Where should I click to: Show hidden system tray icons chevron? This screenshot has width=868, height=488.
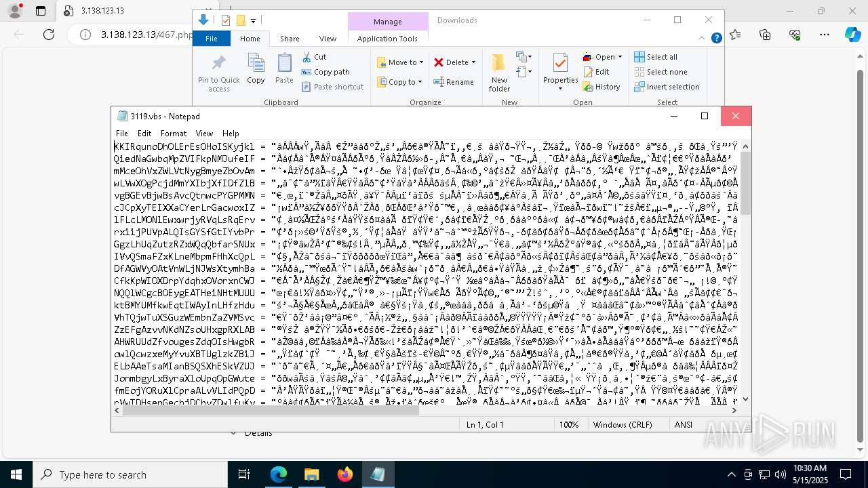pos(731,474)
